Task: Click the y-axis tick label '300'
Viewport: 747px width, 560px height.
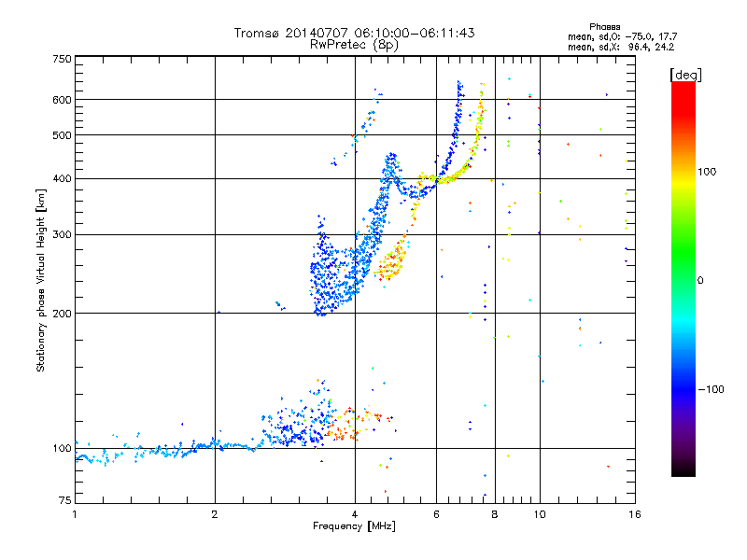Action: (x=62, y=235)
